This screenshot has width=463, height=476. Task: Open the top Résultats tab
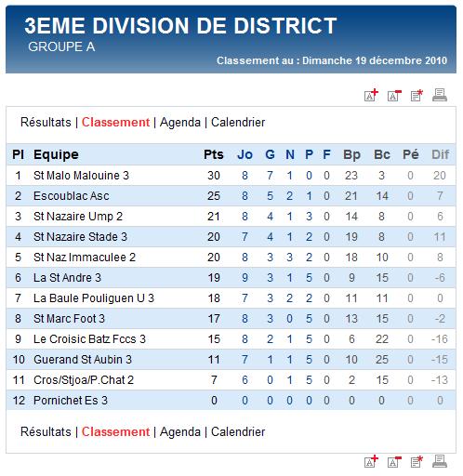(46, 122)
